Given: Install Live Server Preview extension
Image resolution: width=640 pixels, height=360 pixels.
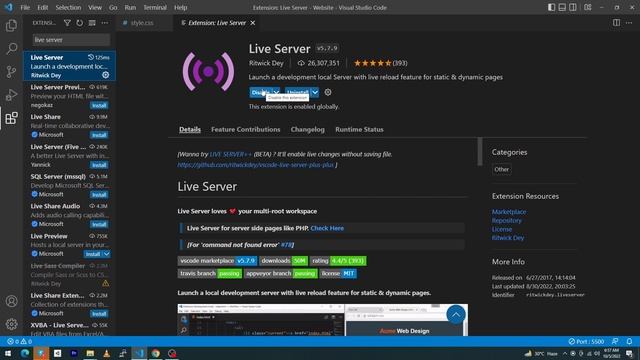Looking at the screenshot, I should click(99, 105).
